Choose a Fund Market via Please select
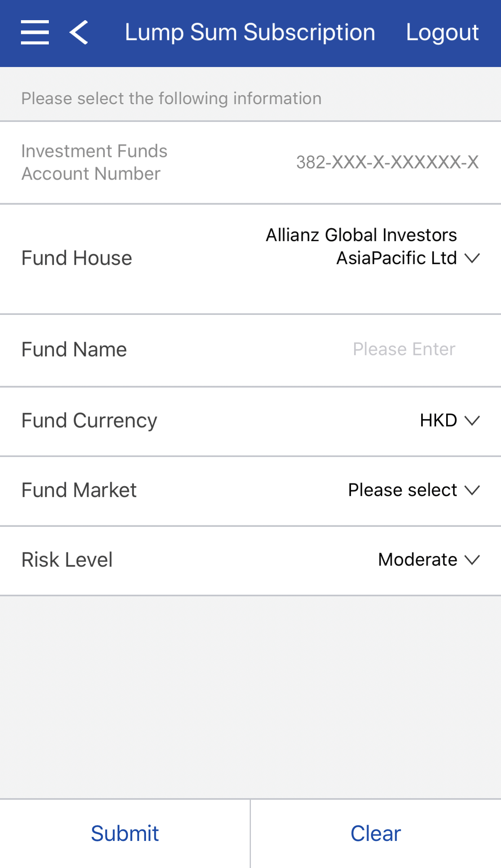Image resolution: width=501 pixels, height=868 pixels. (402, 490)
